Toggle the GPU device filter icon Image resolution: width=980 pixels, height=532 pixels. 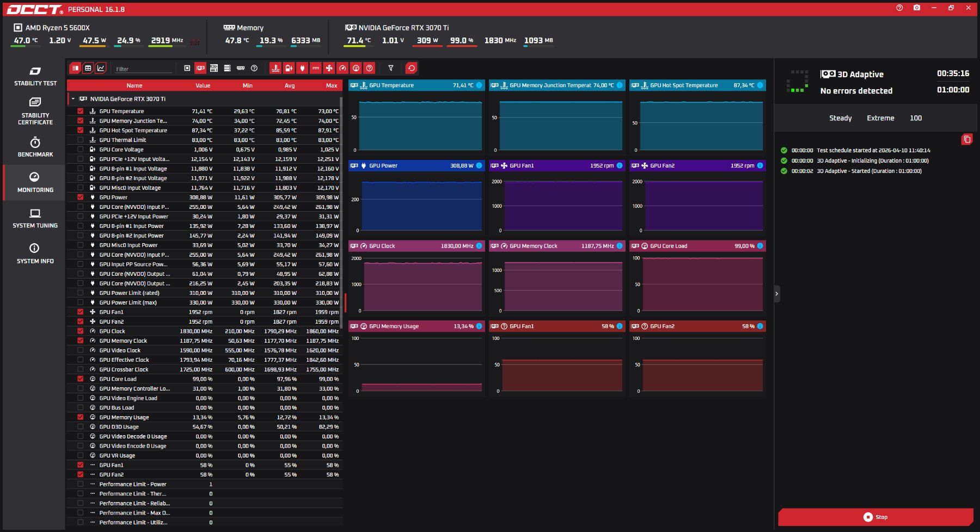(x=200, y=68)
